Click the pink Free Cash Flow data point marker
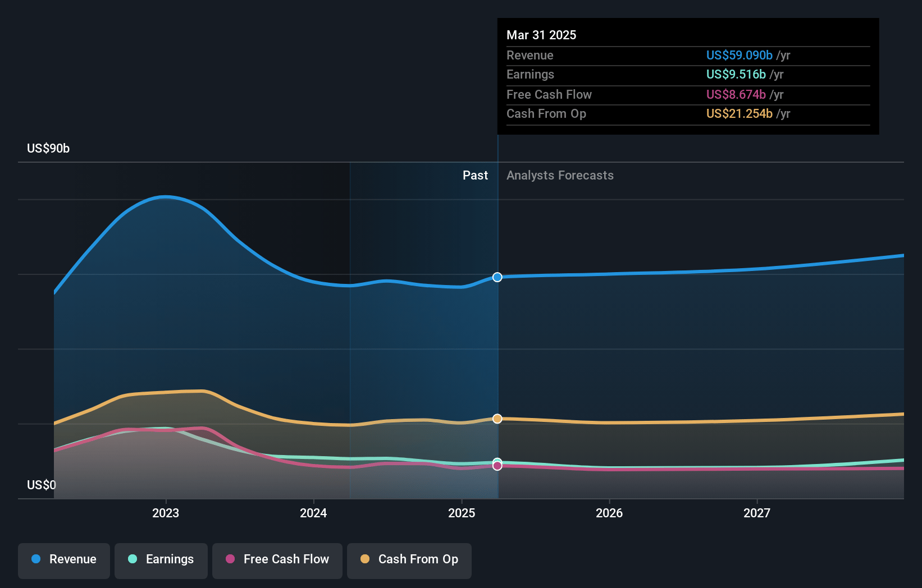 coord(497,466)
